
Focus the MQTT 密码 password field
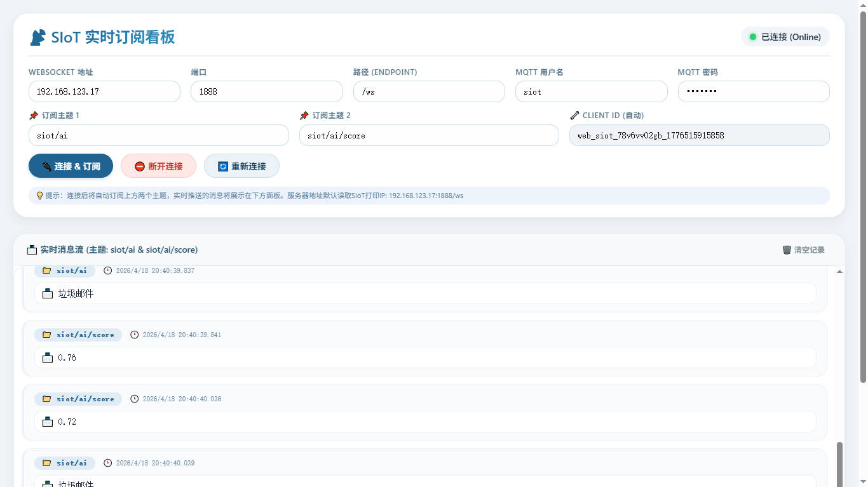click(754, 91)
